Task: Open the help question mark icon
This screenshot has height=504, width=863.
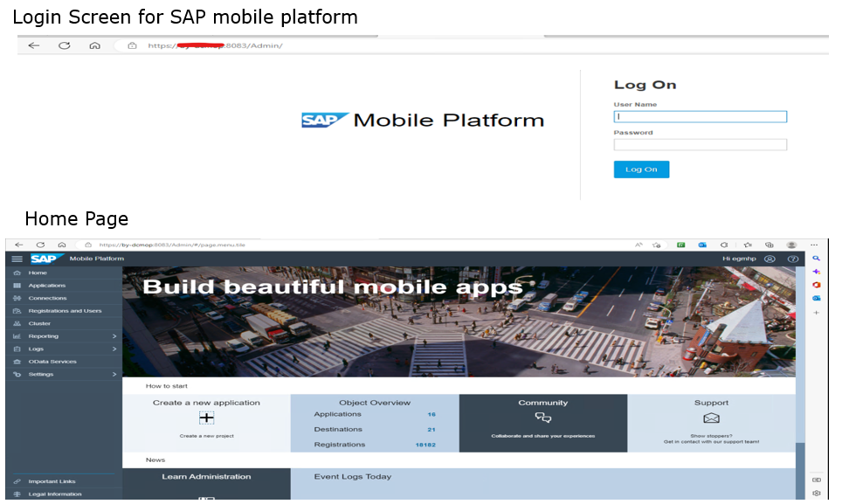Action: [793, 259]
